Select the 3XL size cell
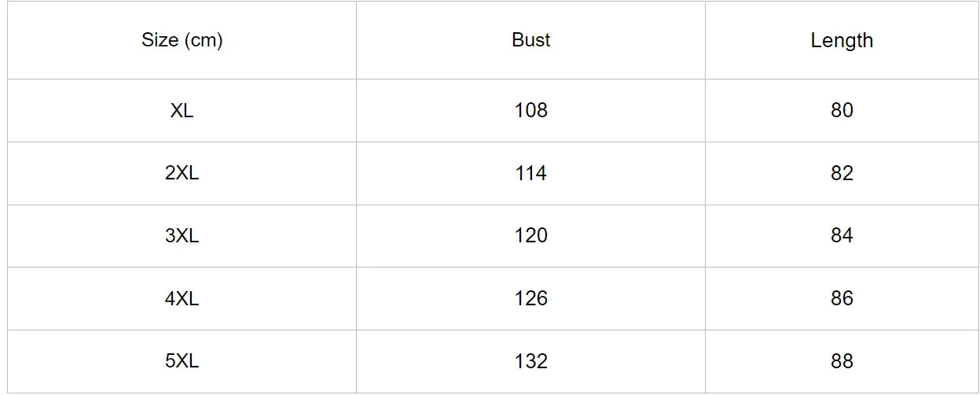980x395 pixels. 182,236
